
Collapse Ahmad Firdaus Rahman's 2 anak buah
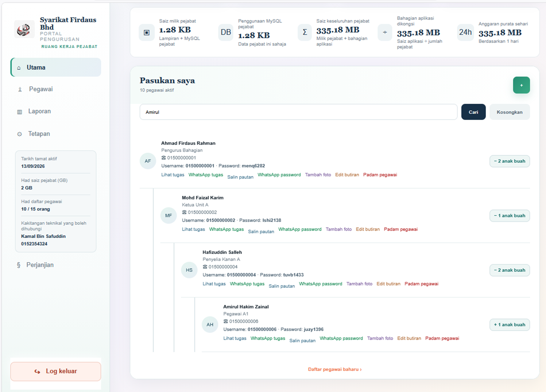(509, 161)
